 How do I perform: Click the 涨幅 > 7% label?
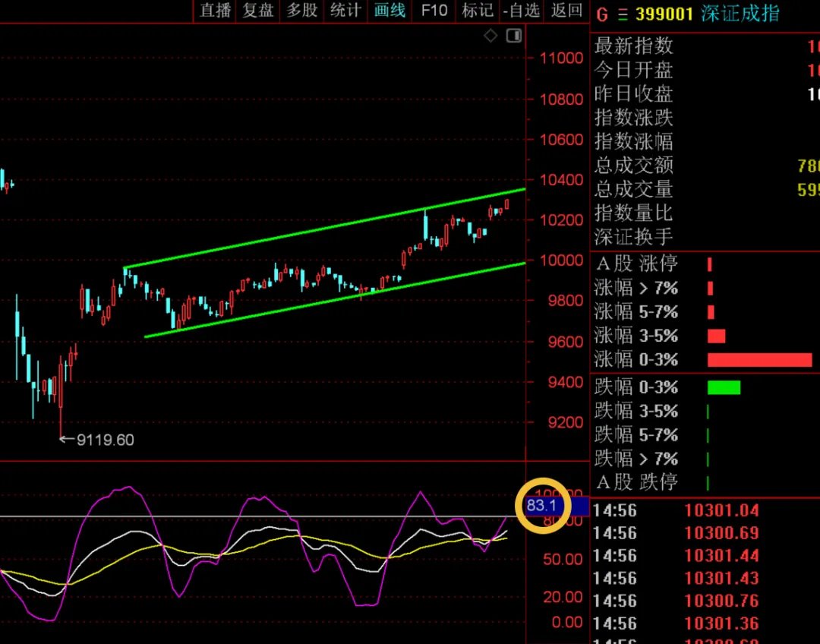pyautogui.click(x=636, y=288)
